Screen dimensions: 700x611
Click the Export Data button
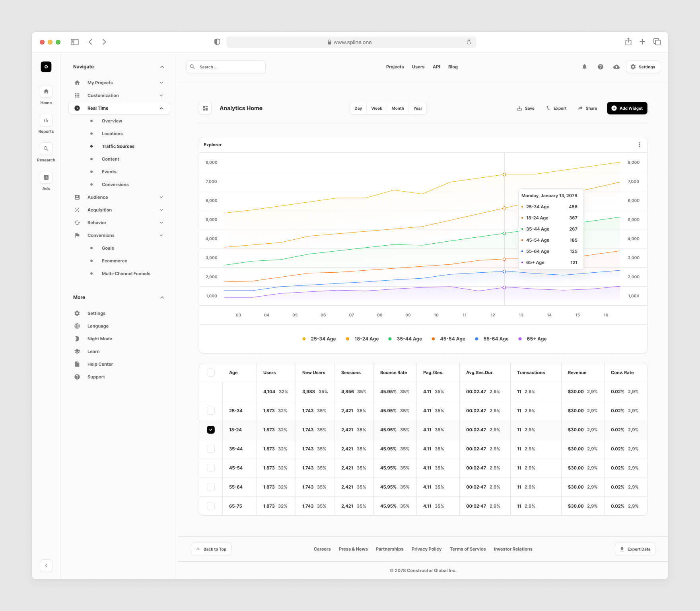click(635, 549)
